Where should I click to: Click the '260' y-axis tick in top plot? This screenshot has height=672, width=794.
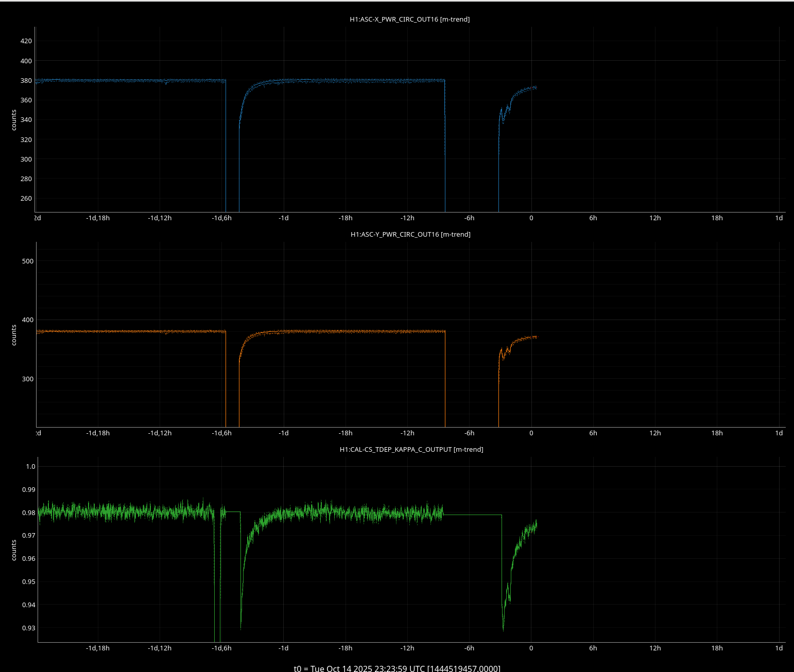pos(26,199)
